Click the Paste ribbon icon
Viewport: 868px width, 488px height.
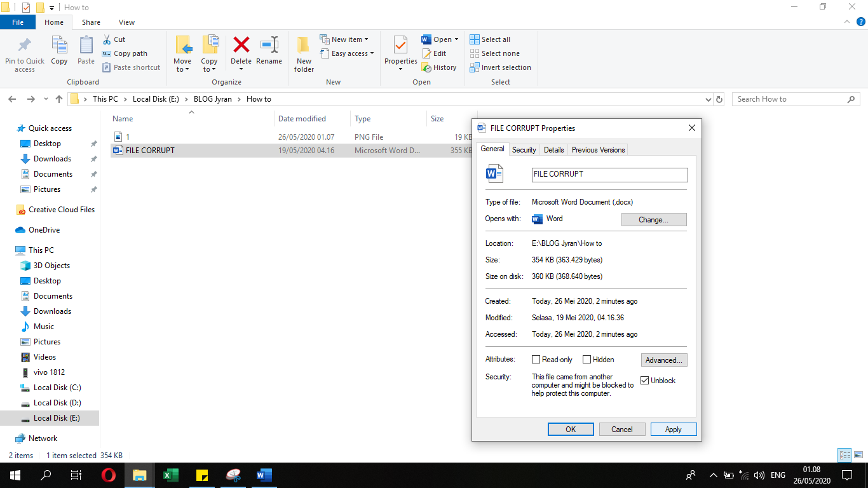[x=86, y=46]
